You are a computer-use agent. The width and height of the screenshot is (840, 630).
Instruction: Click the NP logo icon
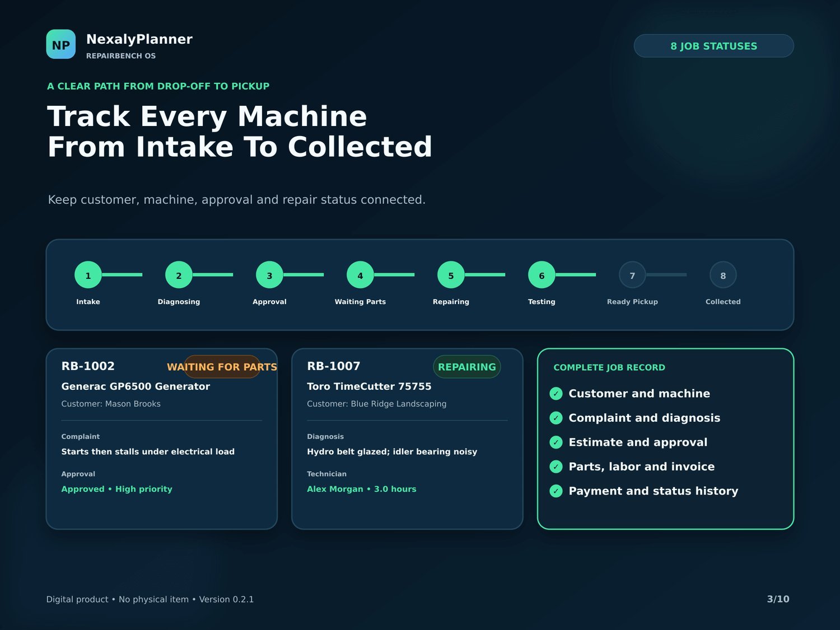click(x=60, y=44)
